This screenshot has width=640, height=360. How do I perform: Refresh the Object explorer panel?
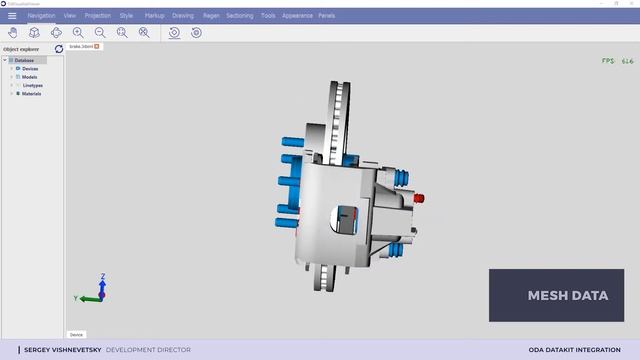pyautogui.click(x=59, y=49)
